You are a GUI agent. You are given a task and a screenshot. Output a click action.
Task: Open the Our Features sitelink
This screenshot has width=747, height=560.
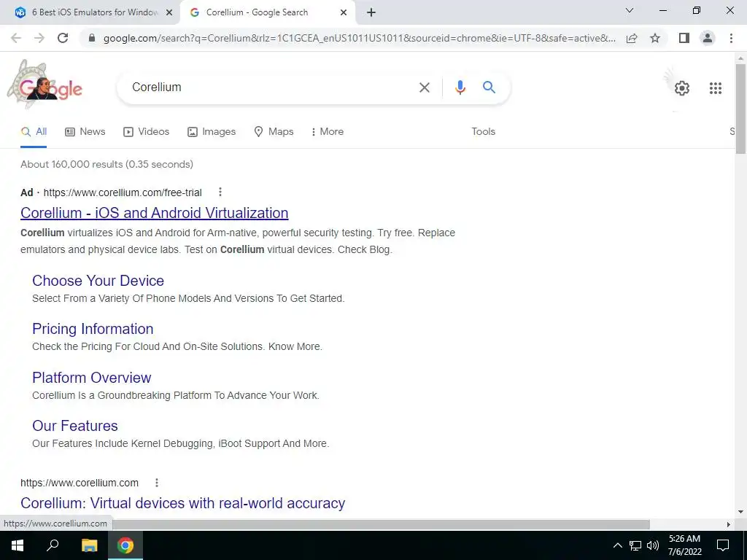point(75,426)
